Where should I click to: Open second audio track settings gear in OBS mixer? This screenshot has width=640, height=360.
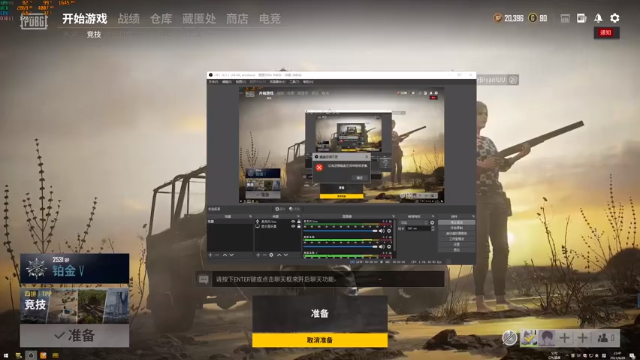point(389,247)
